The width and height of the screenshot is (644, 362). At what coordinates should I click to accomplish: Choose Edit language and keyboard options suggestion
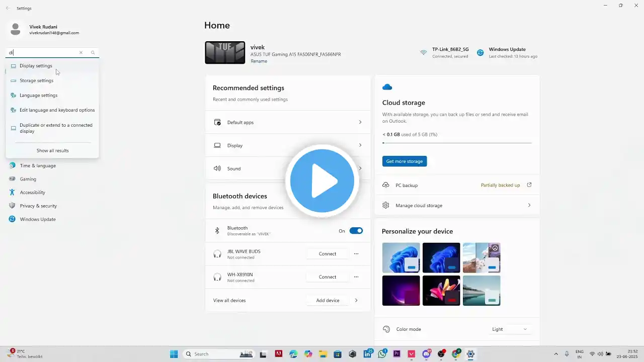(x=52, y=110)
